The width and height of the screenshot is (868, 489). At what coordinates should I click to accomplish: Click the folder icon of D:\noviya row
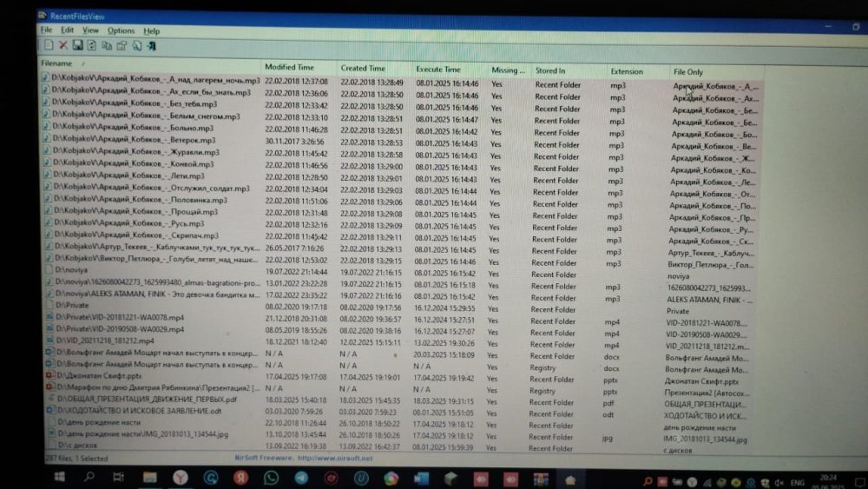click(49, 270)
